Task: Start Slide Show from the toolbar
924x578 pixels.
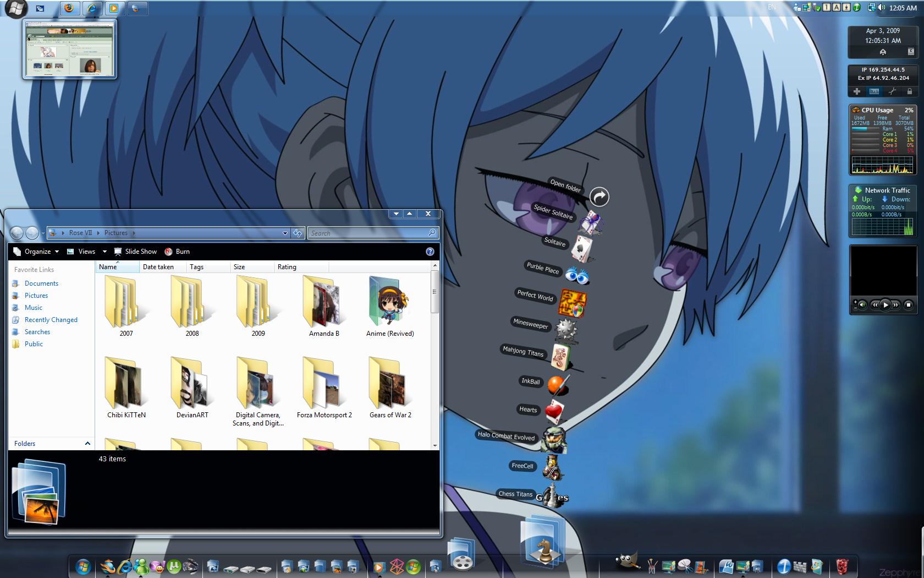Action: coord(135,252)
